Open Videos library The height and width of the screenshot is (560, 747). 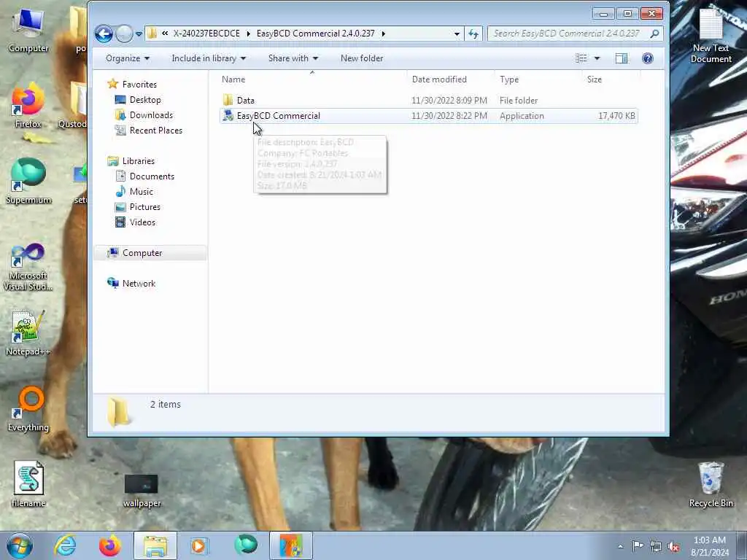pos(142,222)
